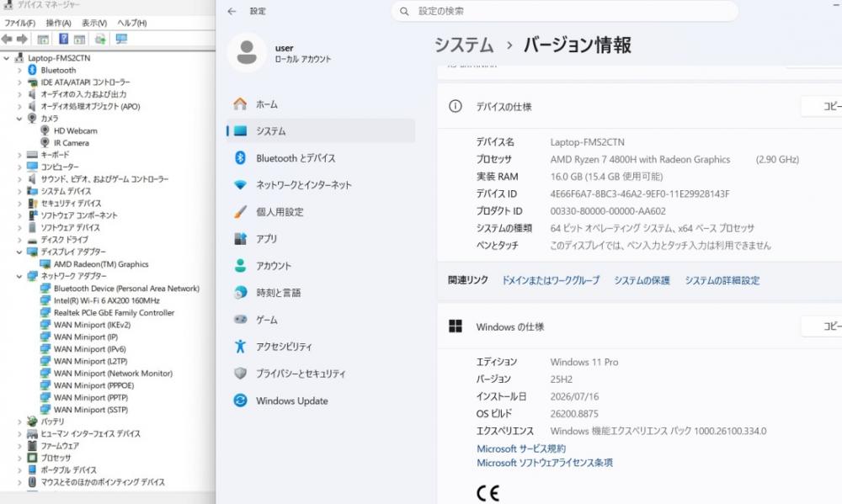The image size is (842, 504).
Task: Open the ホーム home icon in Settings sidebar
Action: click(x=240, y=103)
